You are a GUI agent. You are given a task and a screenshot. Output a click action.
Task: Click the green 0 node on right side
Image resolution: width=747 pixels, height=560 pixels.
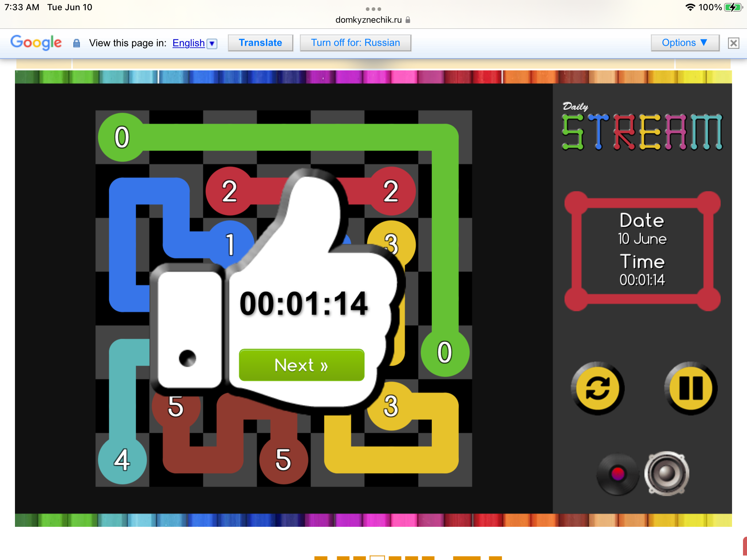pos(445,352)
